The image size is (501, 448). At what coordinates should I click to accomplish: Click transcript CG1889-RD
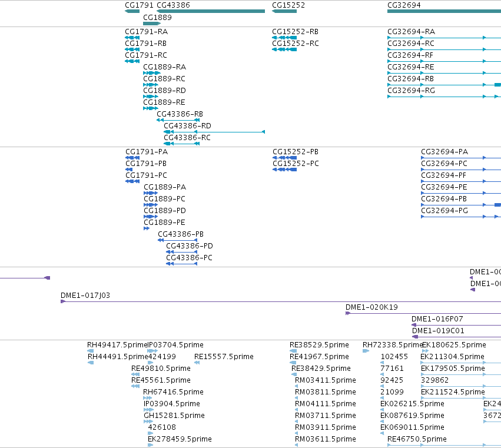pos(165,91)
